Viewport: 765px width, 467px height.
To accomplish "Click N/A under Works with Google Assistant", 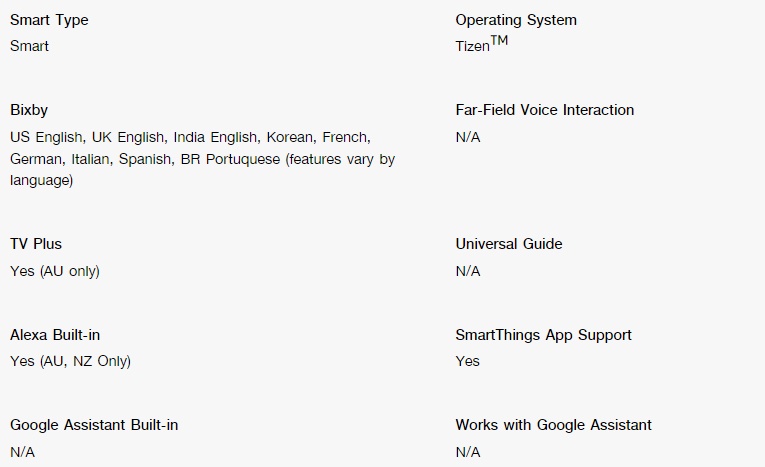I will [468, 452].
